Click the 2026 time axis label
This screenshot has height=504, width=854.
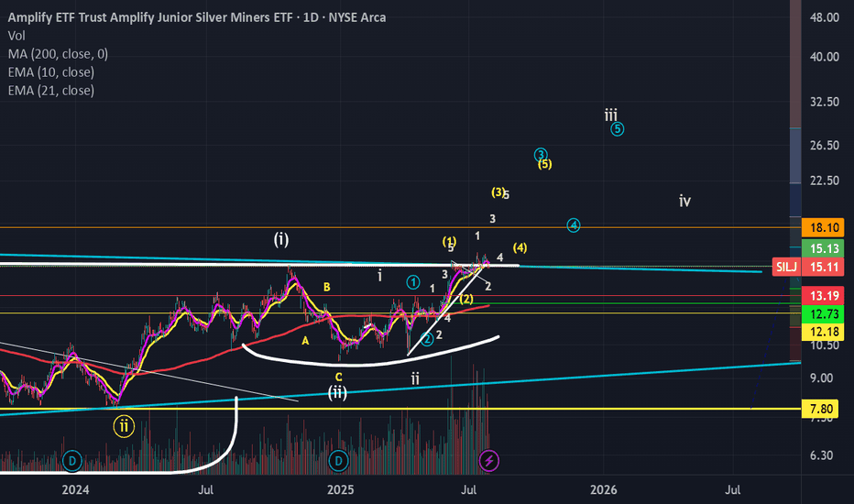click(604, 490)
